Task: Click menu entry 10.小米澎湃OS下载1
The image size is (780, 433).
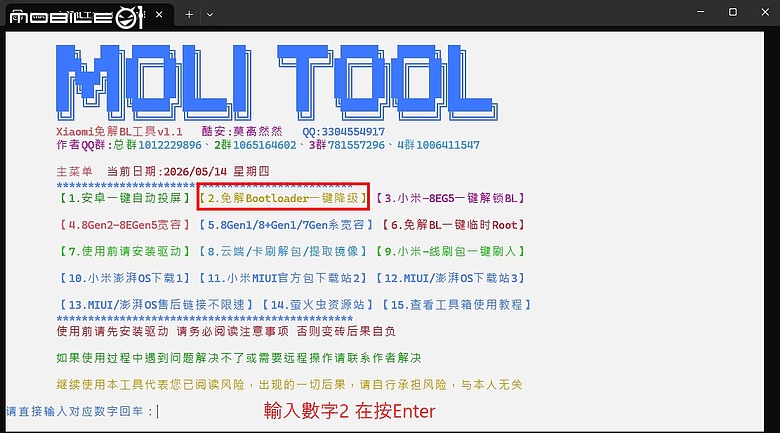Action: [125, 278]
